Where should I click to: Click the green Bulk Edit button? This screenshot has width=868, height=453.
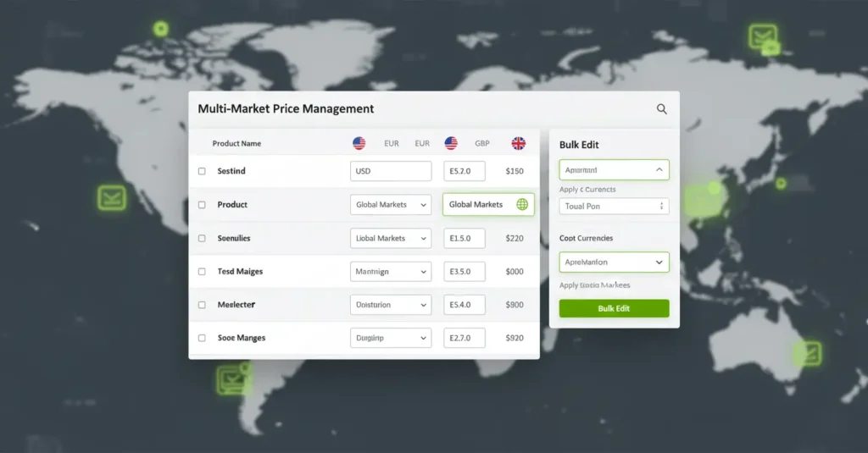(614, 309)
